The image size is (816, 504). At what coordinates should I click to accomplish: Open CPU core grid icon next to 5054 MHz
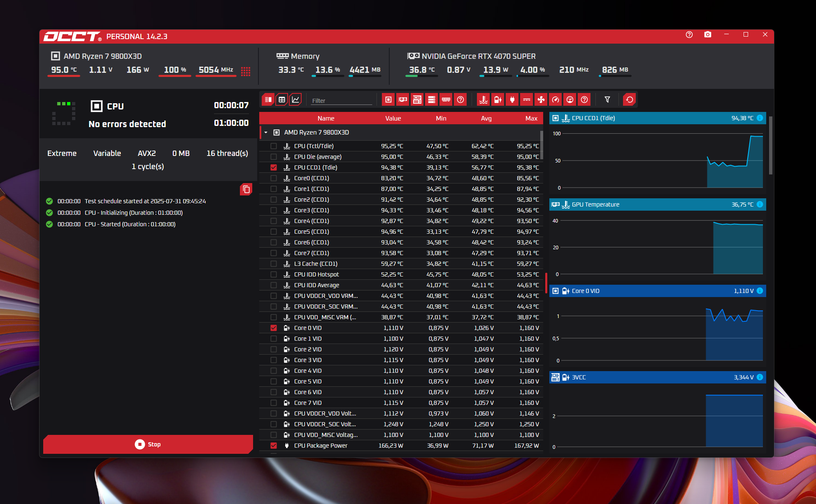tap(246, 72)
